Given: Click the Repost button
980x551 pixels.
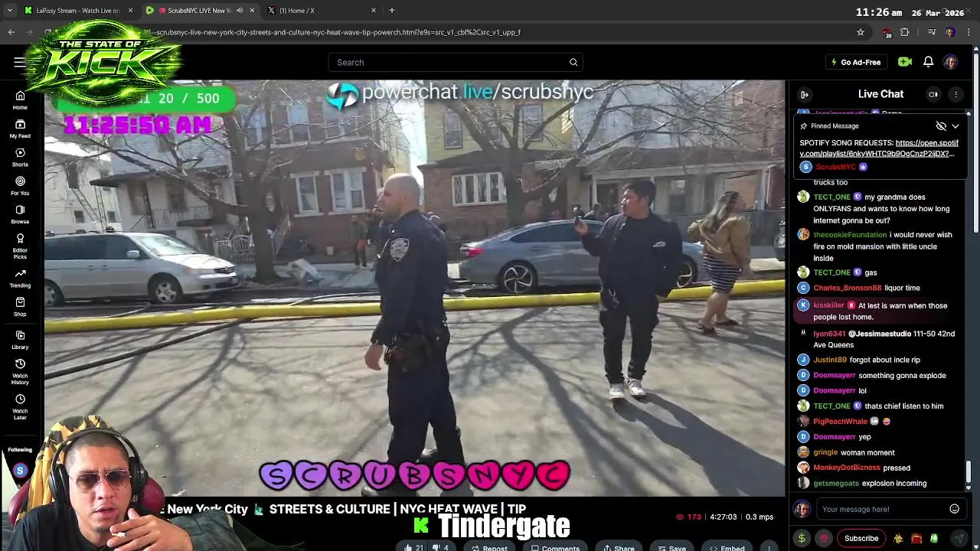Looking at the screenshot, I should (488, 546).
